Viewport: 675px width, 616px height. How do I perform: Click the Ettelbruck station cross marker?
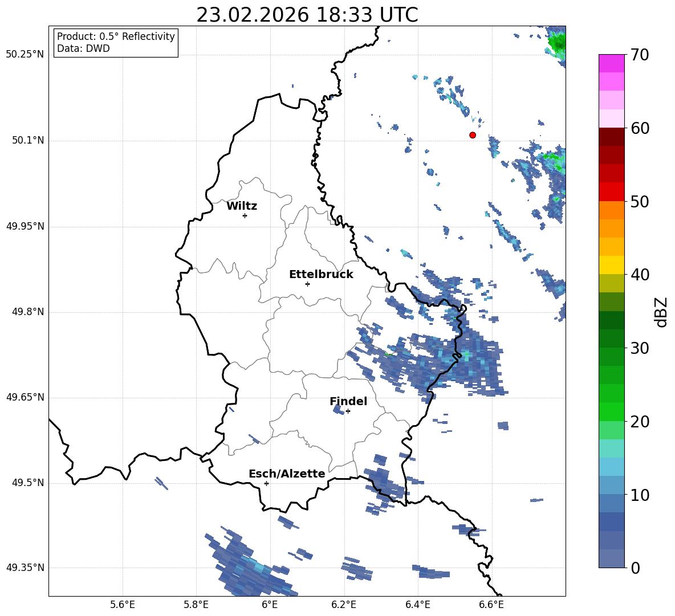(x=307, y=284)
